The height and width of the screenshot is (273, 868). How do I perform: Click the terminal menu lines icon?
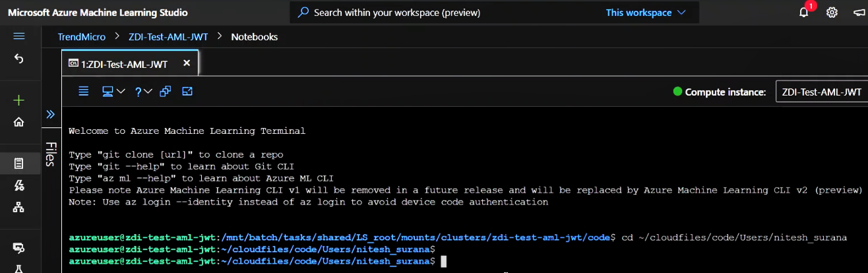(x=84, y=92)
